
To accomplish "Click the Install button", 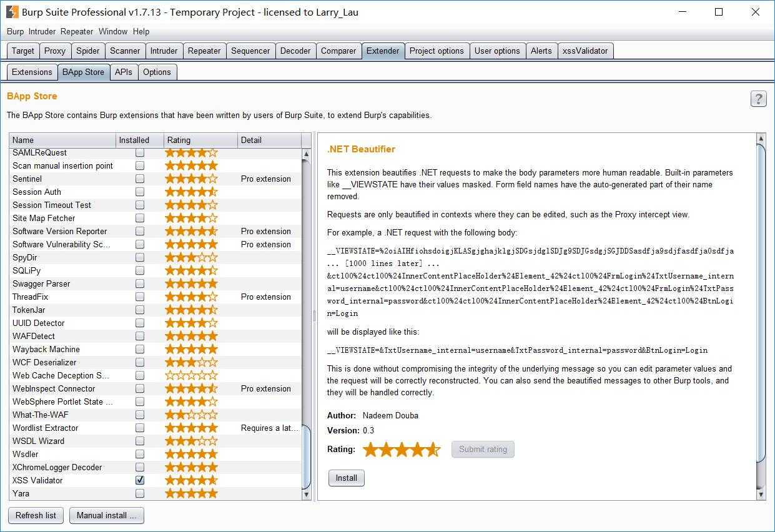I will (347, 478).
